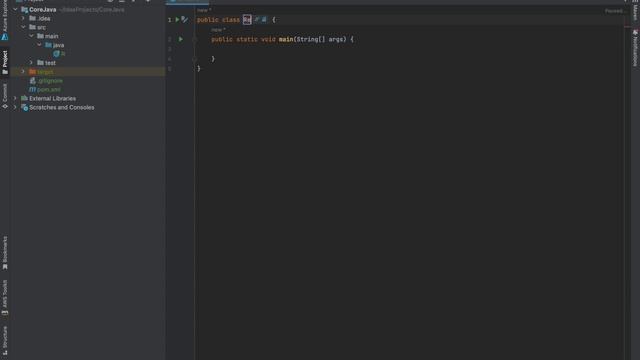Fold the main method at line 2
This screenshot has height=360, width=640.
pyautogui.click(x=195, y=39)
